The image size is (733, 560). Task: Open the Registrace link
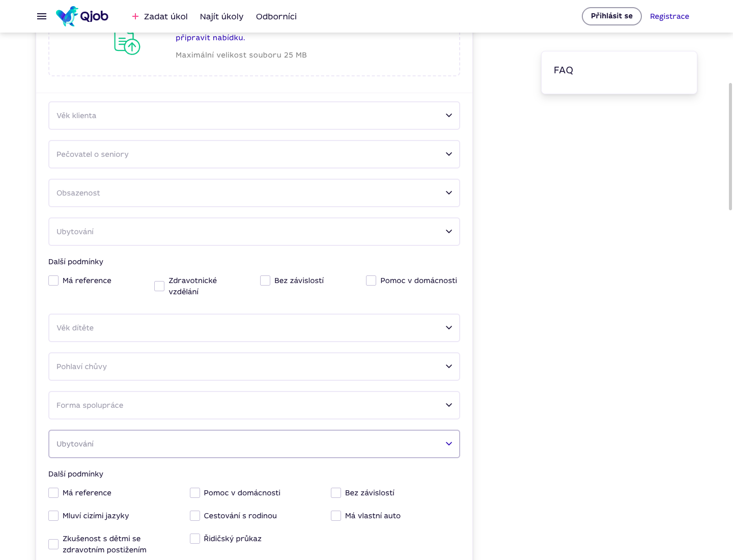669,16
